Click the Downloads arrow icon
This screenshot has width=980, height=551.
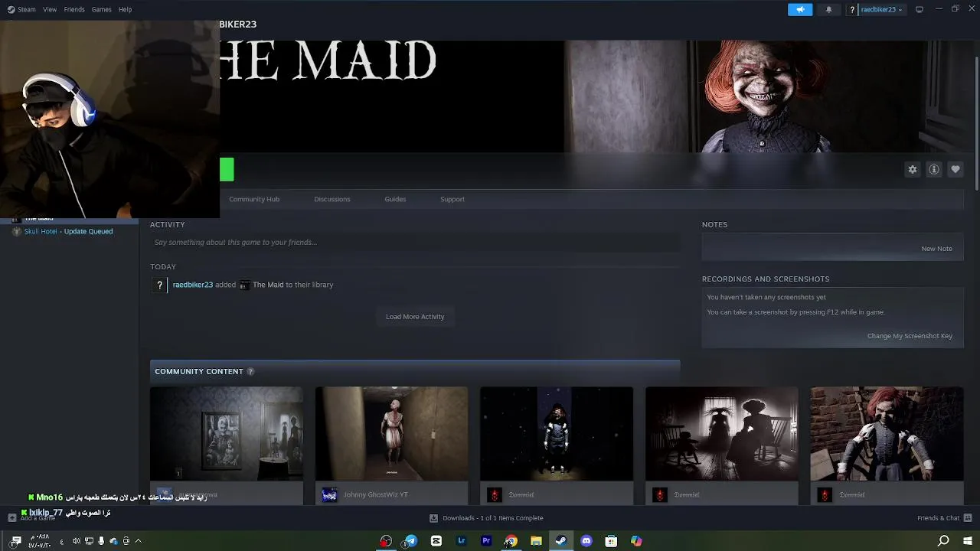coord(433,518)
